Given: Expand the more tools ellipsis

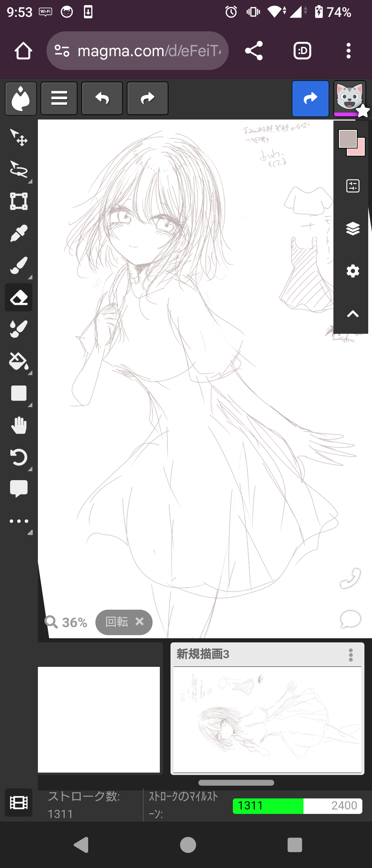Looking at the screenshot, I should pos(19,521).
